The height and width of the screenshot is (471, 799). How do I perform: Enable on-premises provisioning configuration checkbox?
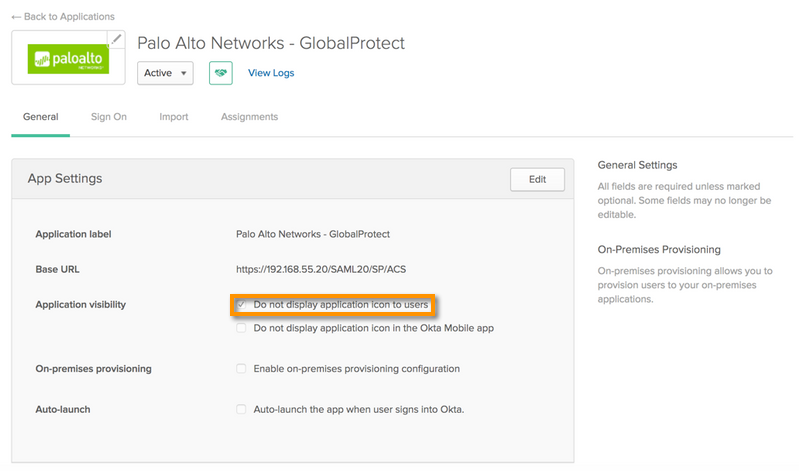click(241, 369)
